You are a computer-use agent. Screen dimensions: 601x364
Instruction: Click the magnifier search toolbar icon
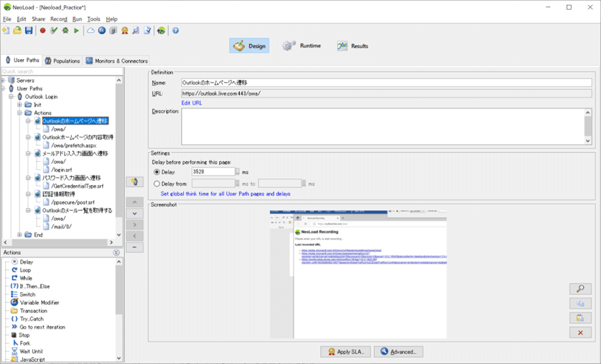(x=136, y=31)
